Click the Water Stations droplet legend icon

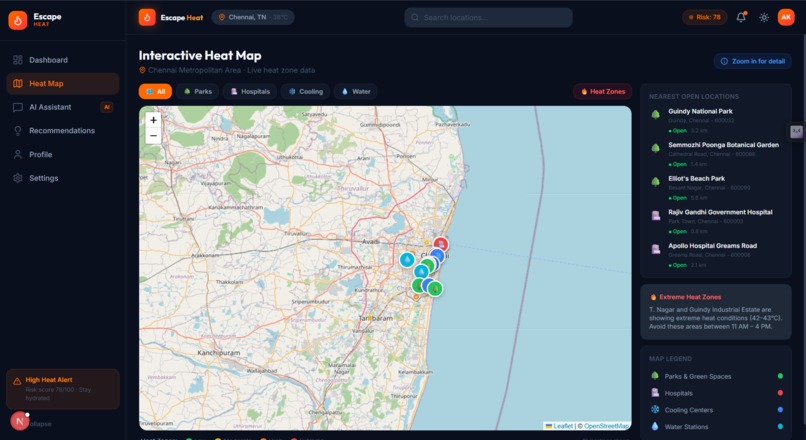point(655,426)
